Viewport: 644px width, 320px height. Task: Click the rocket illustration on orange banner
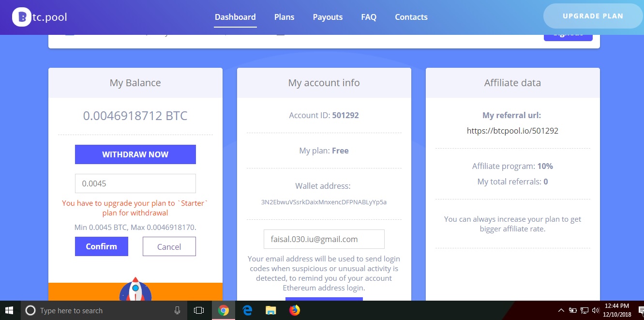pos(135,290)
